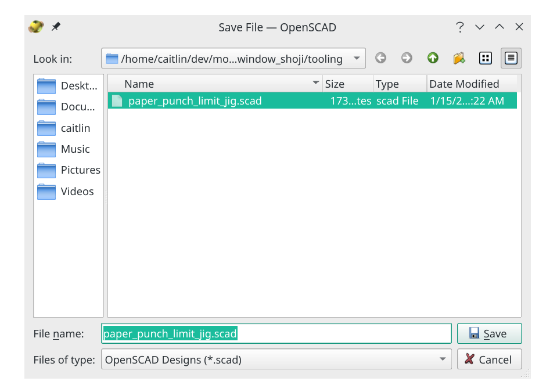Save the file with the Save button
Image resolution: width=557 pixels, height=392 pixels.
click(x=489, y=333)
